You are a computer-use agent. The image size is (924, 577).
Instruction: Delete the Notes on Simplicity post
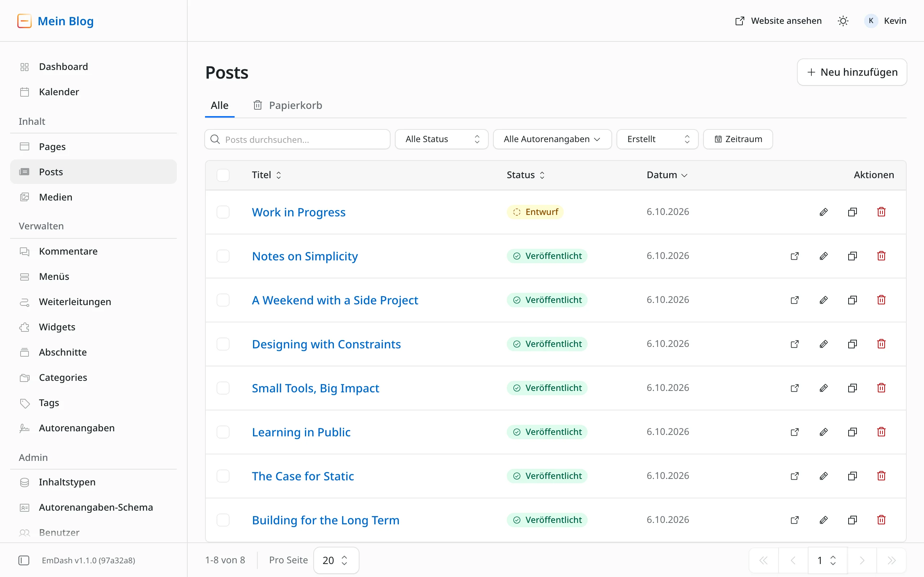(881, 256)
